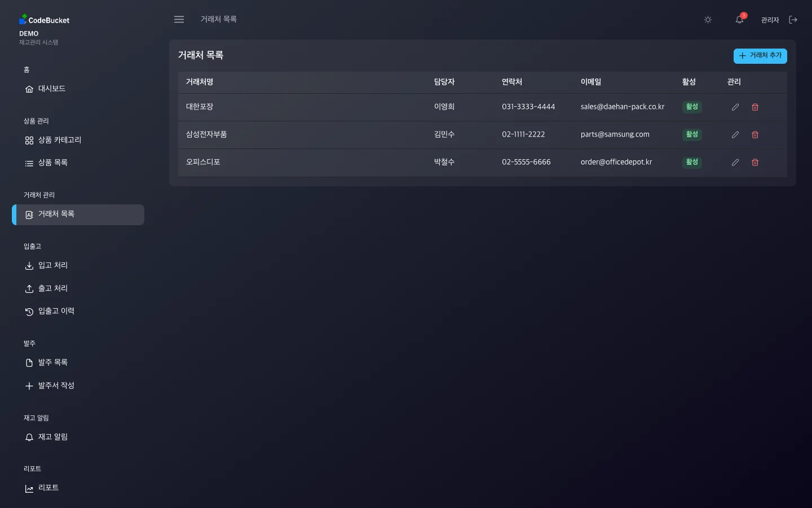812x508 pixels.
Task: Click the 입고 처리 download icon
Action: (x=29, y=265)
